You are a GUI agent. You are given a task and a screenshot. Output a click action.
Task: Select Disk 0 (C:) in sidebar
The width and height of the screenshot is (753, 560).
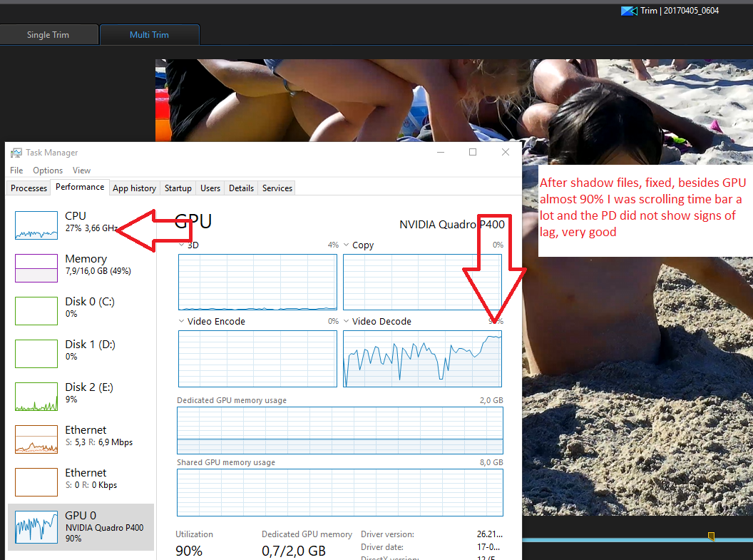[x=81, y=311]
